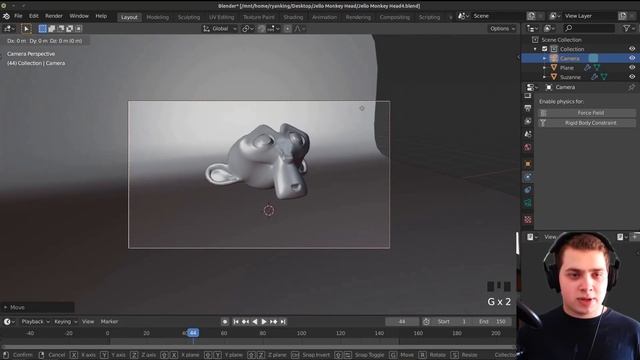Open timeline View menu
This screenshot has height=360, width=640.
(x=88, y=322)
